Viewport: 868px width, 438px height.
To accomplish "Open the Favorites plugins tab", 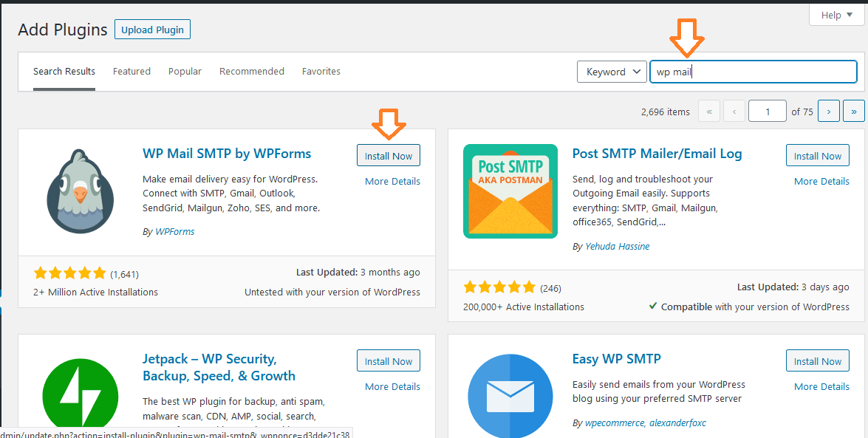I will pos(321,72).
